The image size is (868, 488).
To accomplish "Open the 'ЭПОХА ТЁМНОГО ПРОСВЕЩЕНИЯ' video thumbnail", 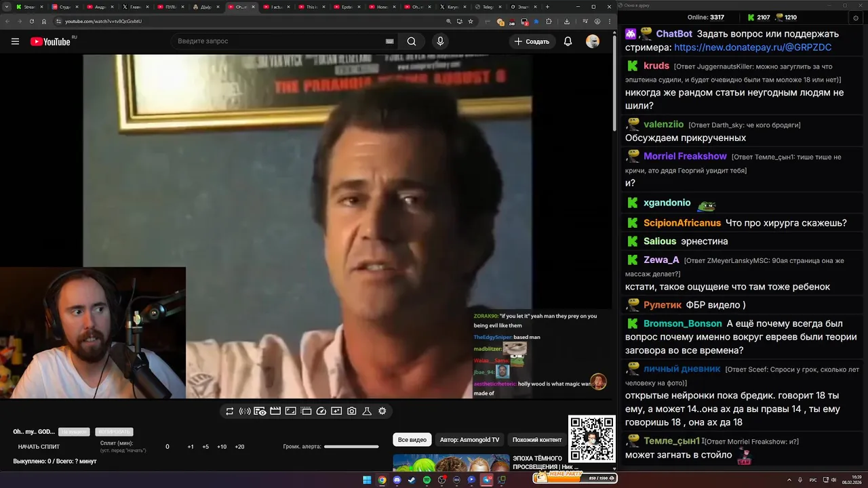I will click(x=451, y=463).
